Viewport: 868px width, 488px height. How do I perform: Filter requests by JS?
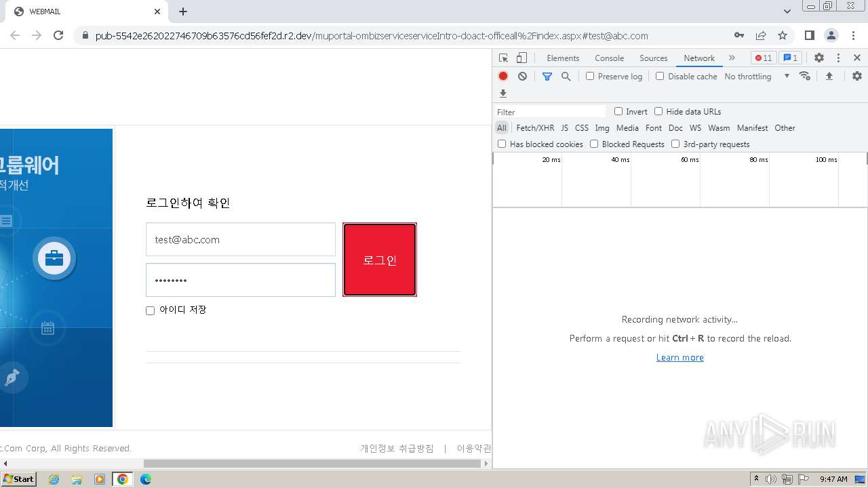click(x=564, y=127)
